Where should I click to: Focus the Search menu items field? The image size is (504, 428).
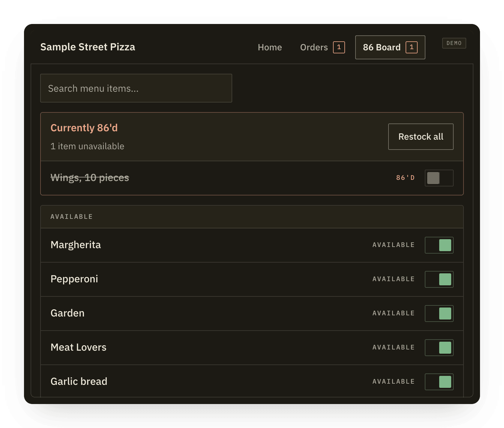point(136,88)
